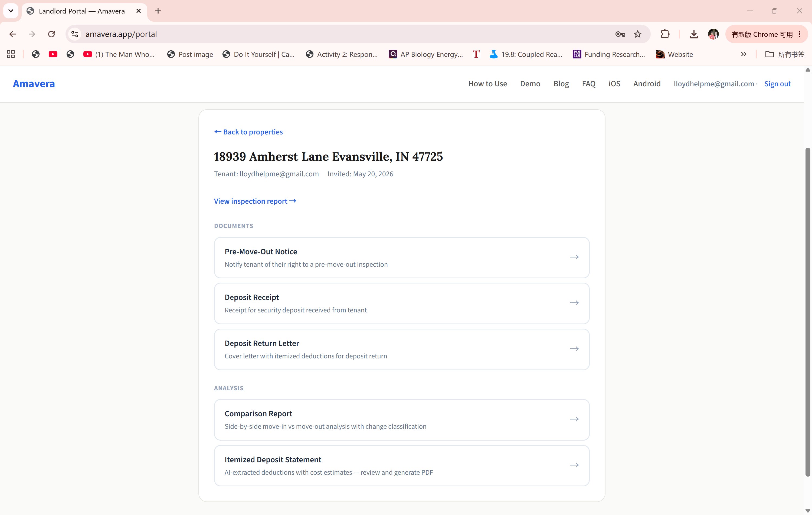Open the red YouTube bookmark icon

coord(53,54)
